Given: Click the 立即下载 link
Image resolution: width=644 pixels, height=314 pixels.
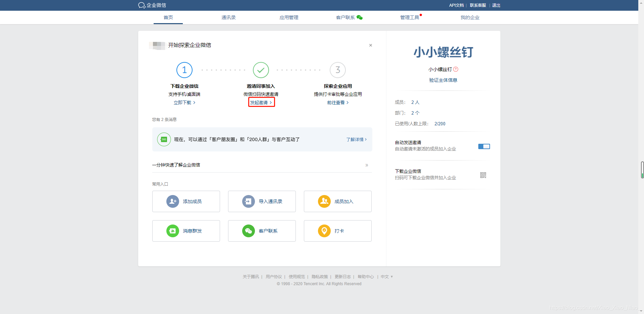Looking at the screenshot, I should click(x=184, y=103).
